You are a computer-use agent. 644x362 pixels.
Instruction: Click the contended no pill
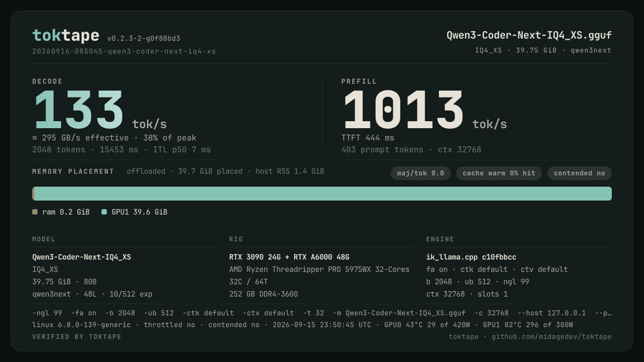coord(580,173)
